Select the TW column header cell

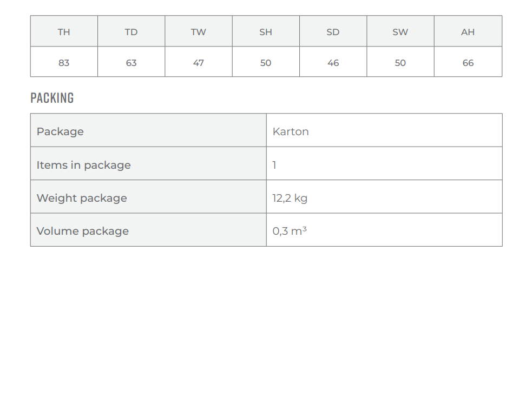coord(199,31)
